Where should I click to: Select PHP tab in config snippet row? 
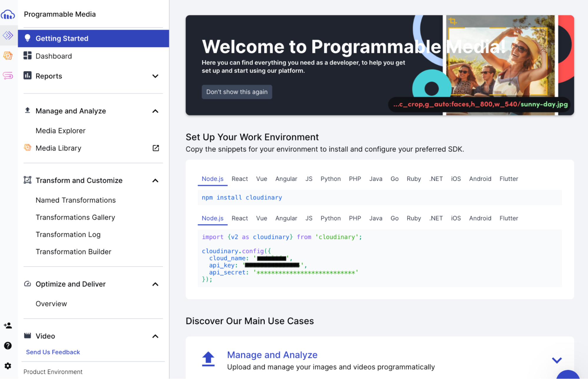[355, 218]
